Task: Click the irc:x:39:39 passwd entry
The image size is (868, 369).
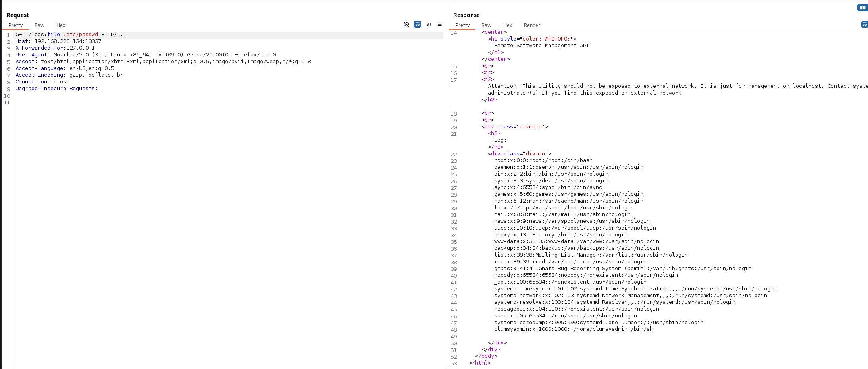Action: [570, 262]
